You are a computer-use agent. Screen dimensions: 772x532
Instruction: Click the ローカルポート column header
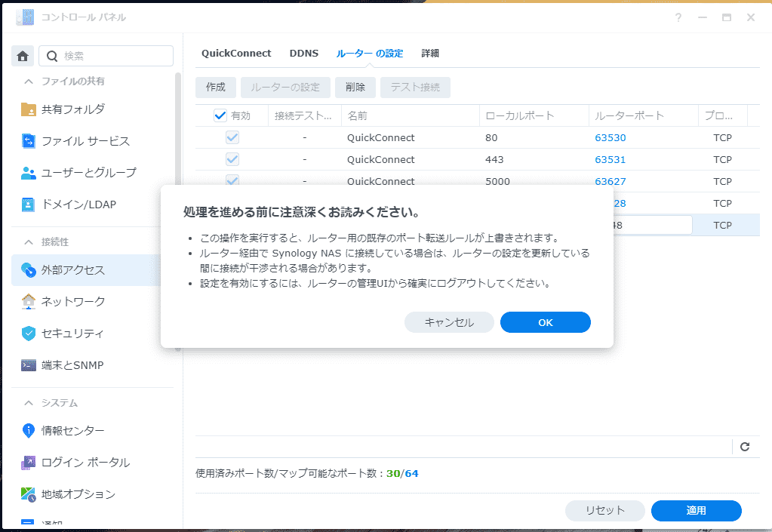(534, 115)
